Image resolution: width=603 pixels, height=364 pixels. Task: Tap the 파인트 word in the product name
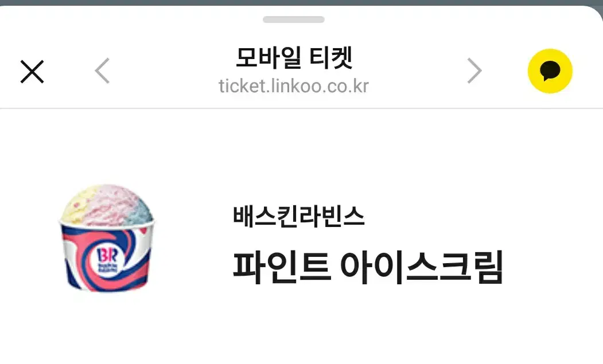pos(282,267)
